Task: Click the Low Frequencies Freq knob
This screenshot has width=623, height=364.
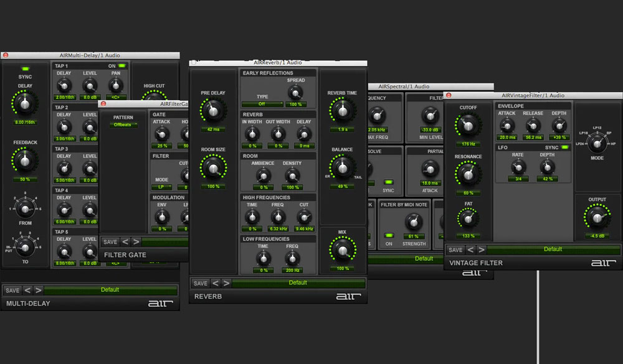Action: tap(292, 258)
